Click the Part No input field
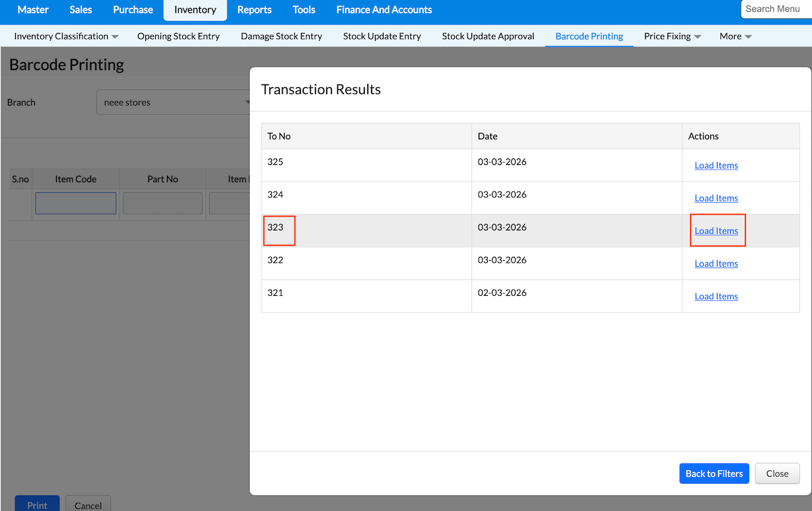This screenshot has height=511, width=812. (162, 203)
